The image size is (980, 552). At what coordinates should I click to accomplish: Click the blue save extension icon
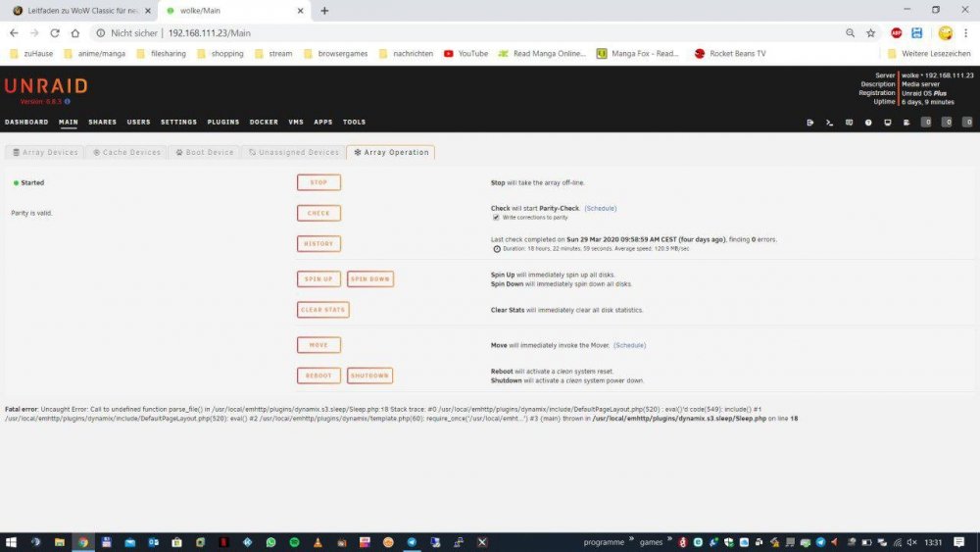coord(917,33)
